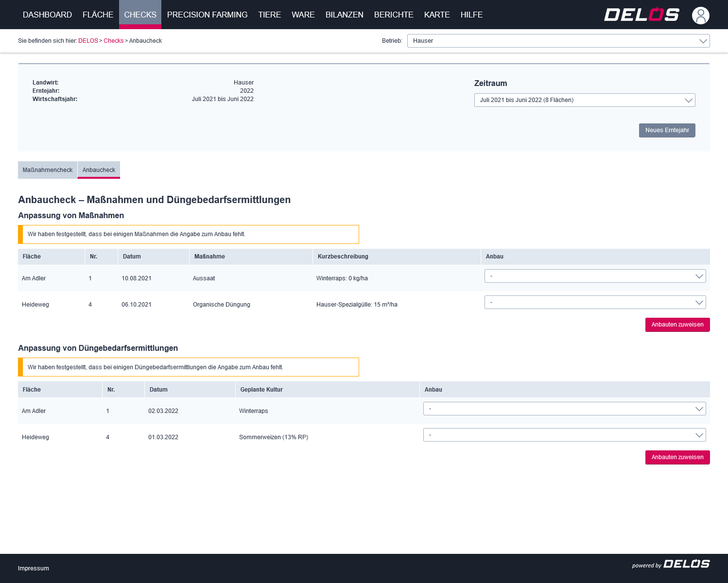This screenshot has height=583, width=728.
Task: Select Anbau for Heideweg Organische Düngung
Action: 595,302
